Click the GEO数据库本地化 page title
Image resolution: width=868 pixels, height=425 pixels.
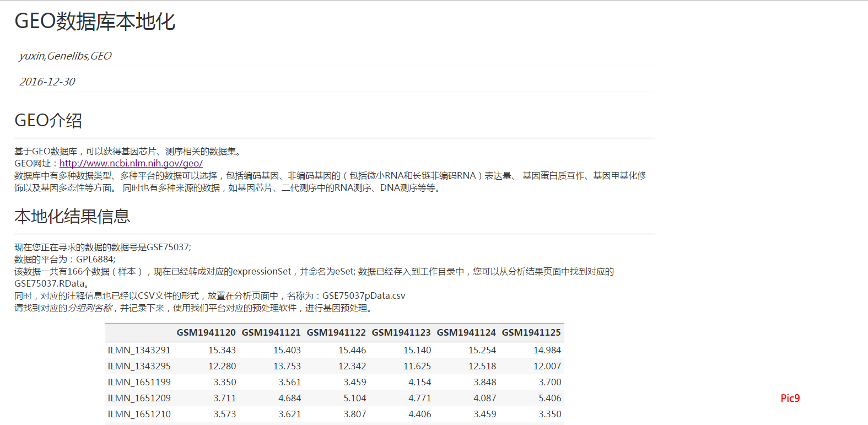click(95, 21)
